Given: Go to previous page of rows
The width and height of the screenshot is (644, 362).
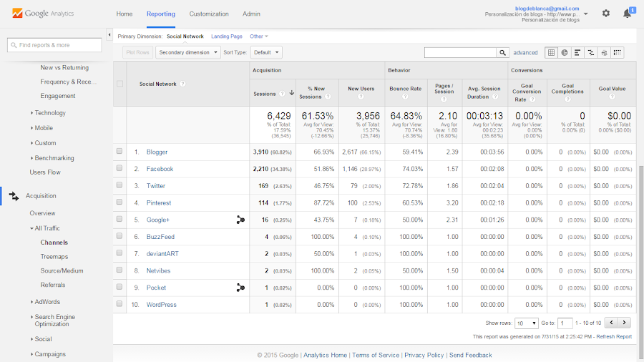Looking at the screenshot, I should pos(611,323).
